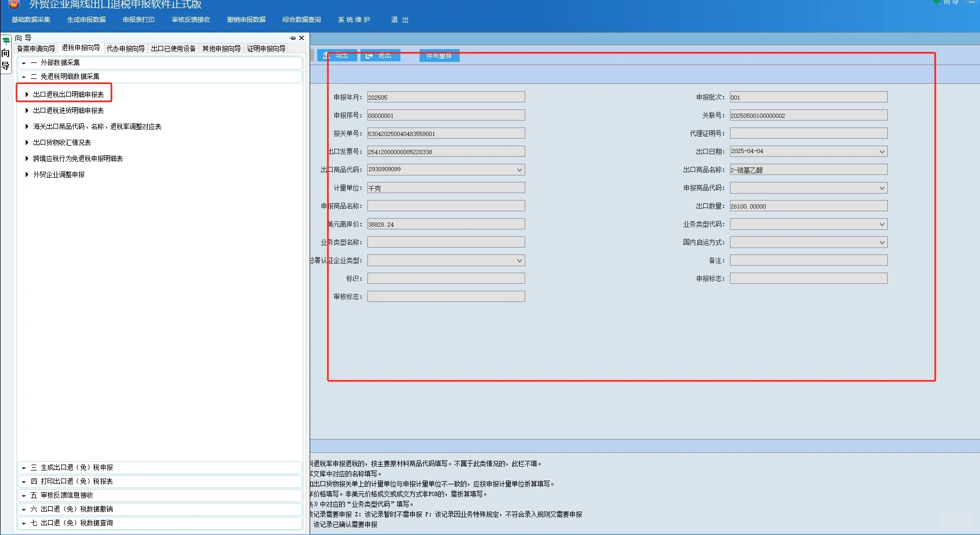Screen dimensions: 980x535
Task: Switch to the 代办申报向导 tab
Action: (126, 49)
